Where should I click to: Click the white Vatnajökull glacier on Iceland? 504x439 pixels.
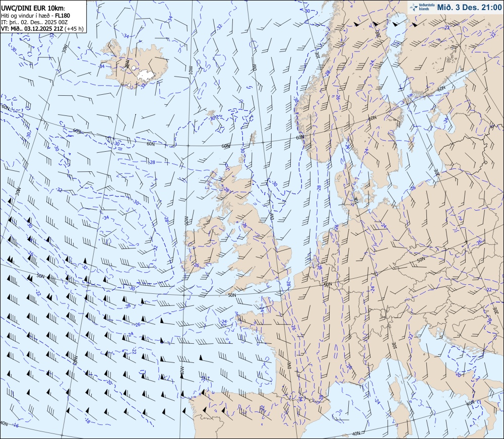146,76
